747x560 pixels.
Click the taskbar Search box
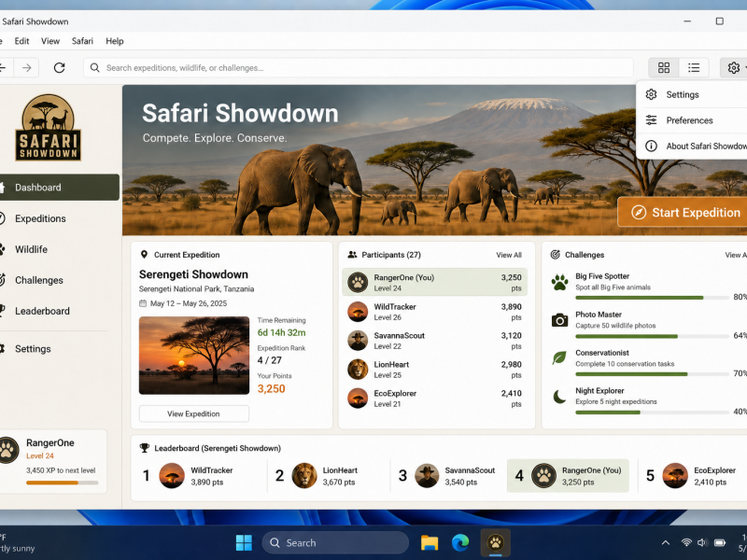335,543
